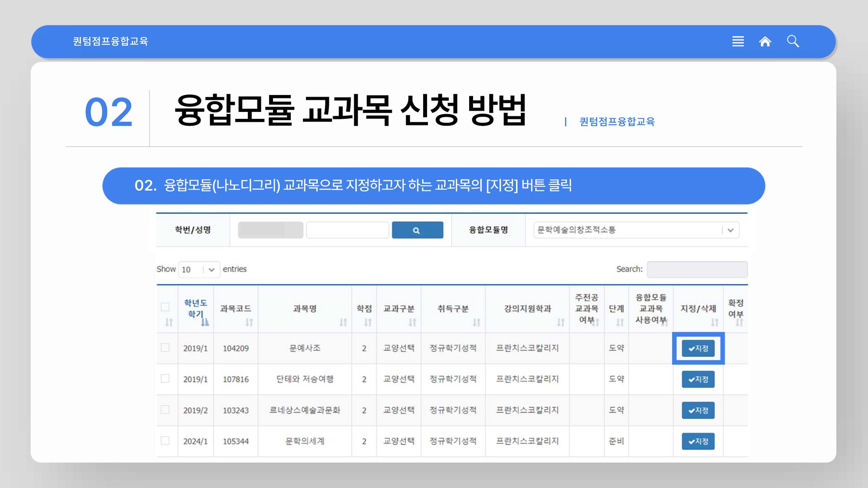Click the magnifier icon in top bar
The image size is (868, 488).
793,41
